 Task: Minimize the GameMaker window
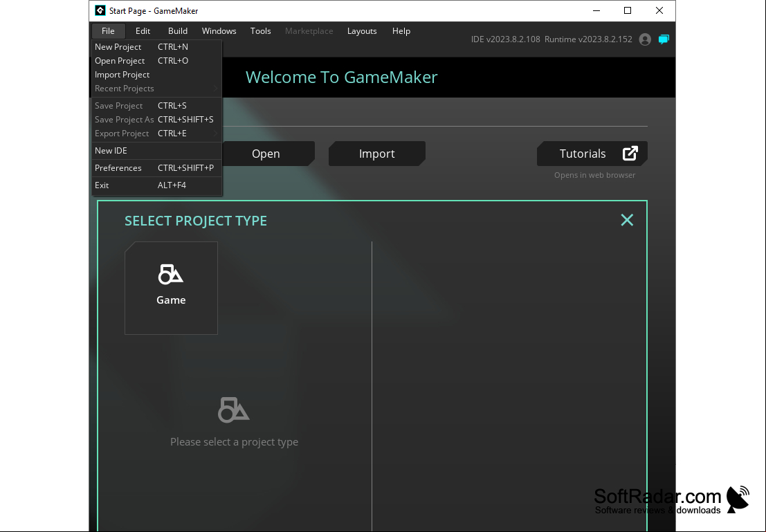tap(596, 11)
